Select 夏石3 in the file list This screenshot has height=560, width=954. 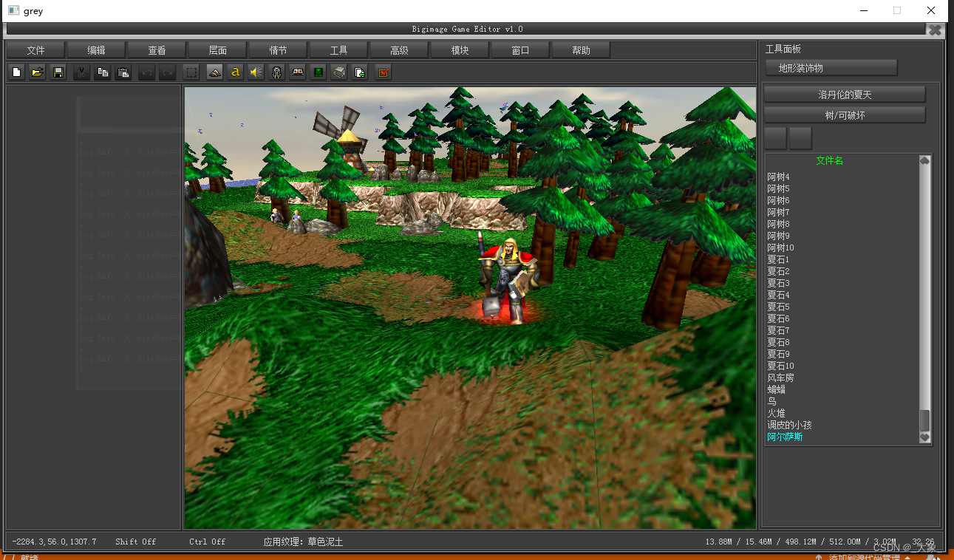779,283
